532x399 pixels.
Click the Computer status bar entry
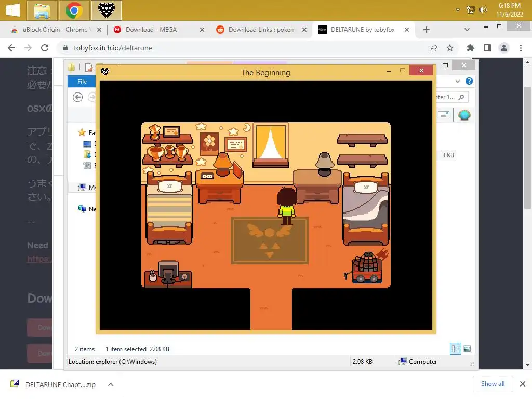click(418, 362)
